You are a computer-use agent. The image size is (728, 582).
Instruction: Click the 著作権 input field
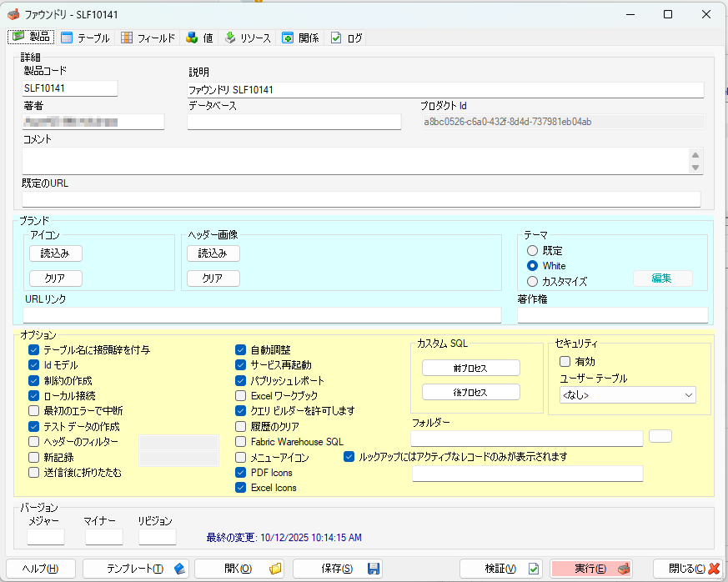(613, 315)
